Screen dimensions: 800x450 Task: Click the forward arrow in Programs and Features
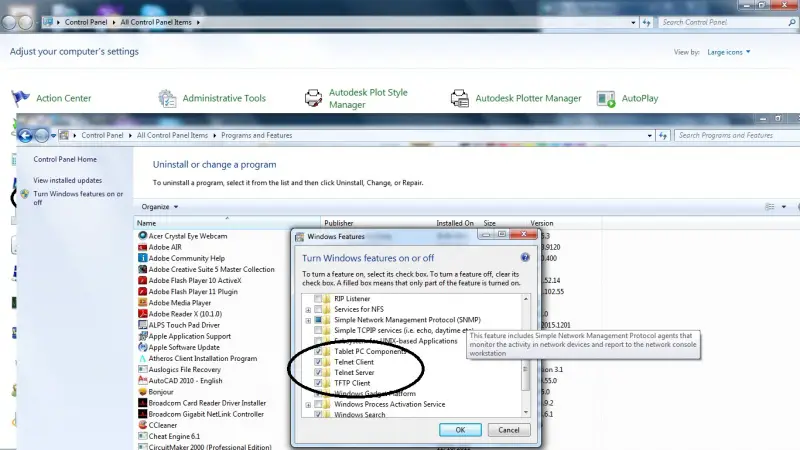click(42, 135)
